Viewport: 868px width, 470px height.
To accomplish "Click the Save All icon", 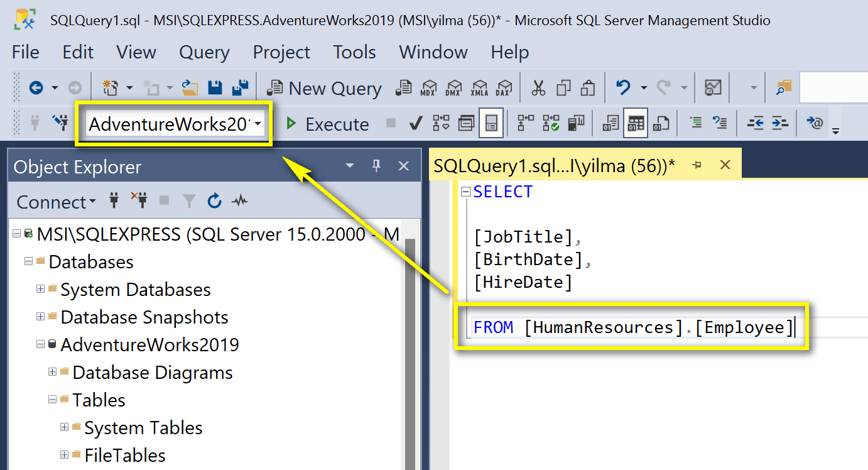I will pyautogui.click(x=240, y=88).
